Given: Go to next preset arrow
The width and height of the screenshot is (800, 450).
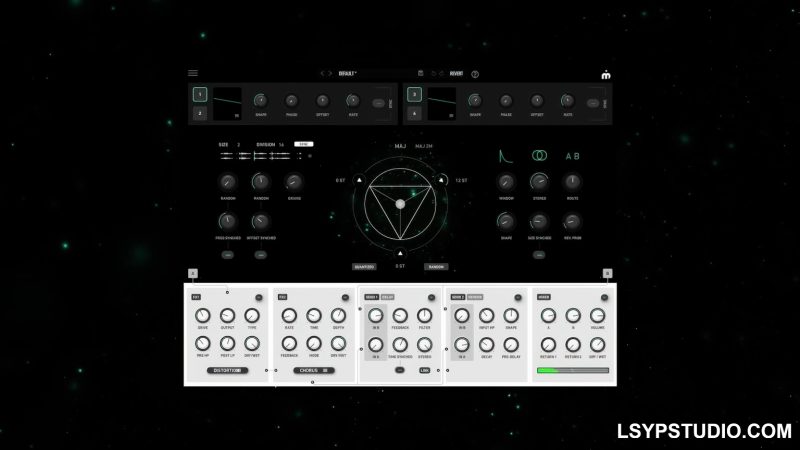Looking at the screenshot, I should (330, 73).
